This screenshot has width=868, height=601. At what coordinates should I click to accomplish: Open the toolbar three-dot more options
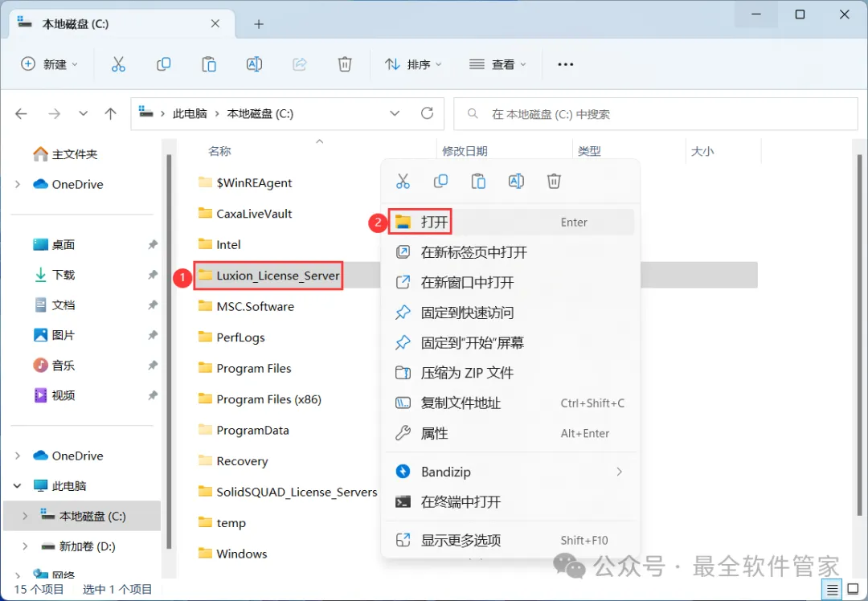coord(565,64)
